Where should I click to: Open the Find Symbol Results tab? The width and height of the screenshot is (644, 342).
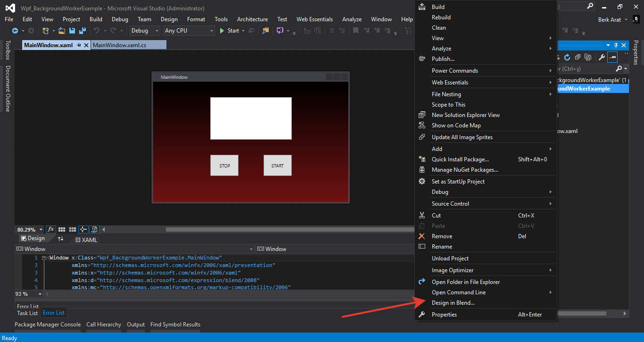point(175,325)
